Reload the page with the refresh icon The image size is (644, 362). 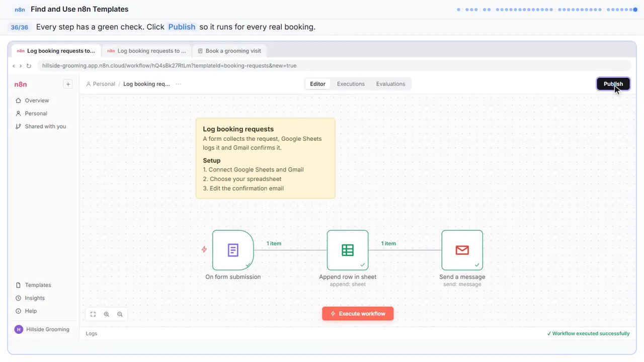[x=29, y=66]
